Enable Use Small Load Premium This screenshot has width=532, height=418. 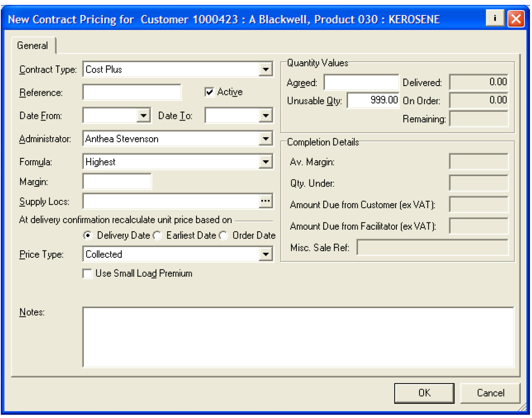87,274
